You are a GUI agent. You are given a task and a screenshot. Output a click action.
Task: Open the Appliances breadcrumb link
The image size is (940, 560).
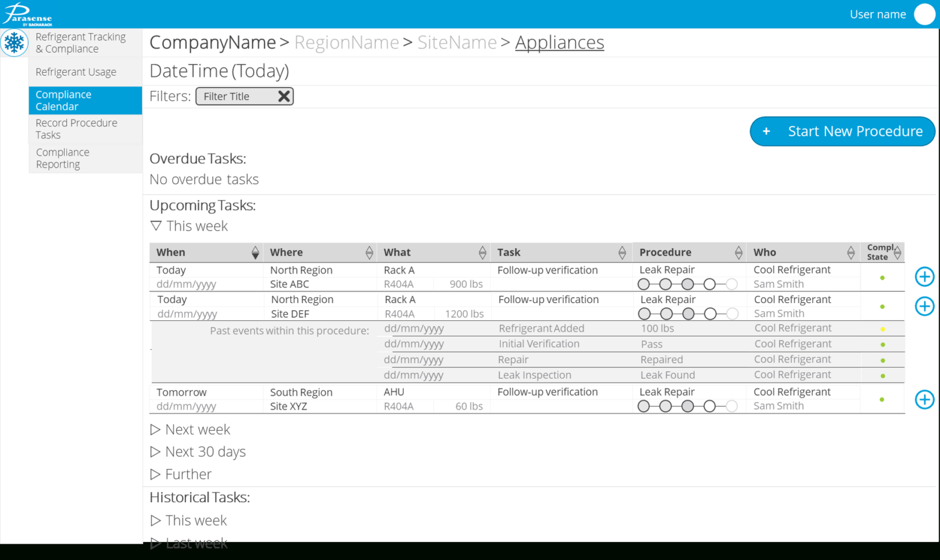559,42
